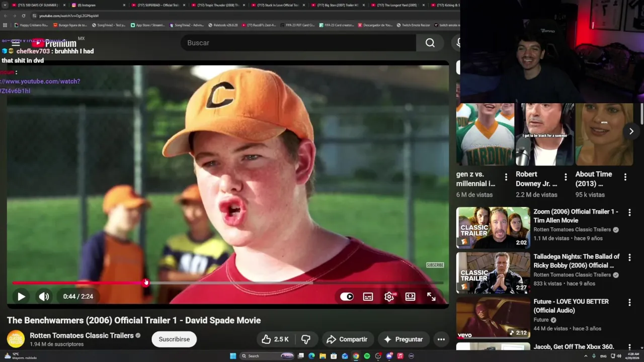Show next shorts with arrow button

click(x=631, y=131)
